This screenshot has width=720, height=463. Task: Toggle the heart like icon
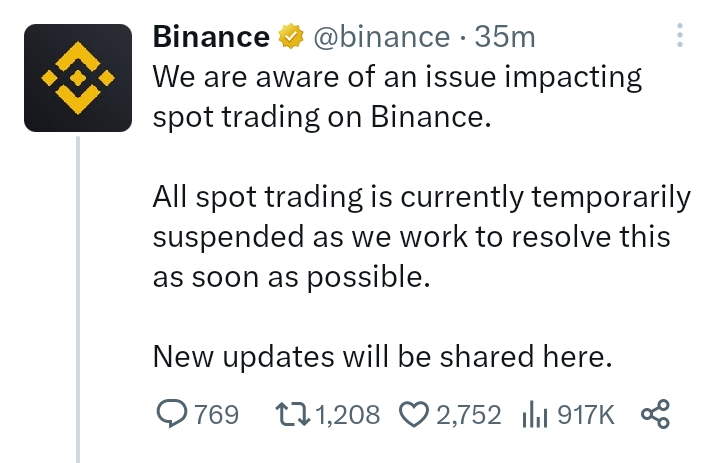tap(414, 414)
